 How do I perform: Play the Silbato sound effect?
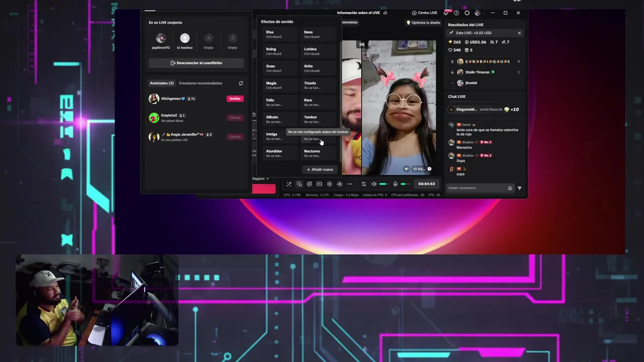[280, 119]
